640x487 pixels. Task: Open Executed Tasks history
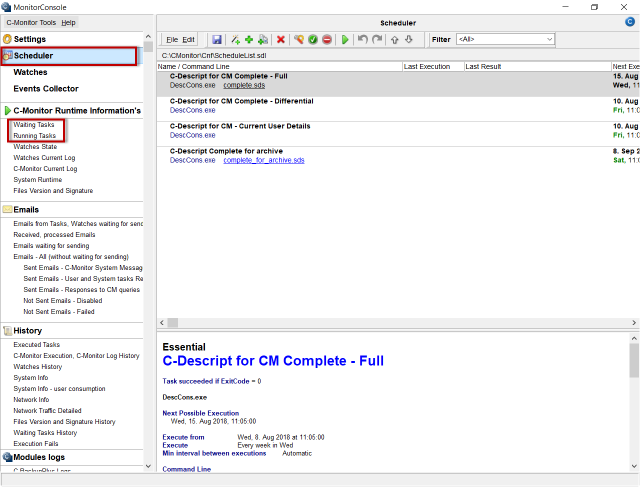[36, 345]
